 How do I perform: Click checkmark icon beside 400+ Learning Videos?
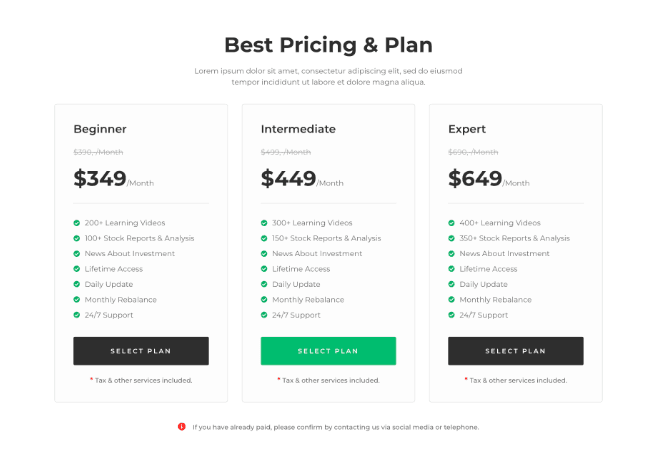(x=452, y=223)
